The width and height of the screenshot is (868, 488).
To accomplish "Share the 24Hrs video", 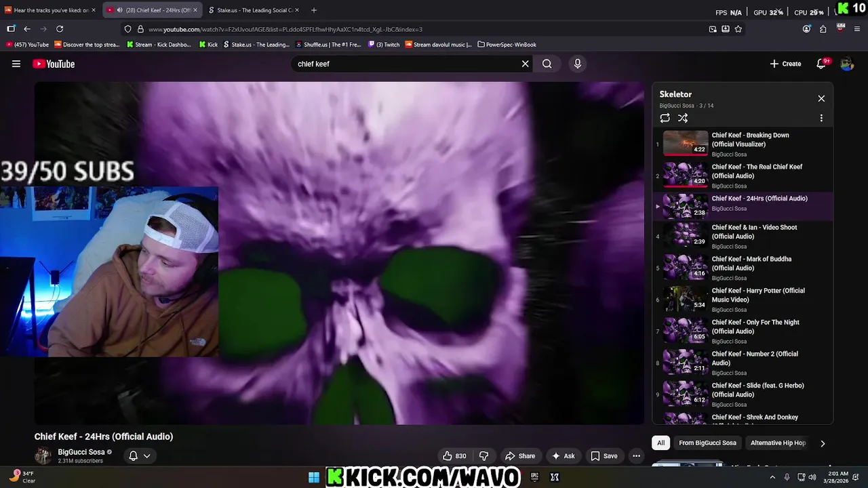I will [x=520, y=456].
